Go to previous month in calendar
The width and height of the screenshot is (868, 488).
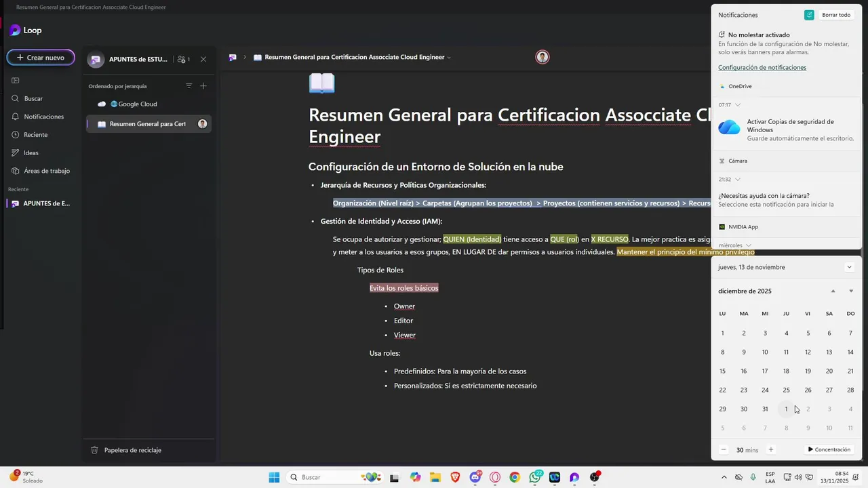point(833,291)
